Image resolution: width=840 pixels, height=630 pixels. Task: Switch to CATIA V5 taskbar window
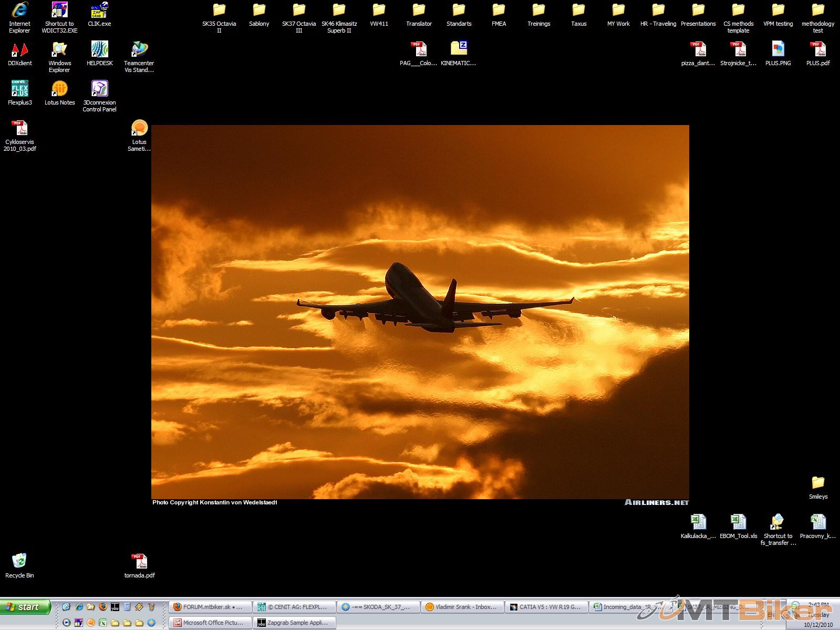click(545, 607)
